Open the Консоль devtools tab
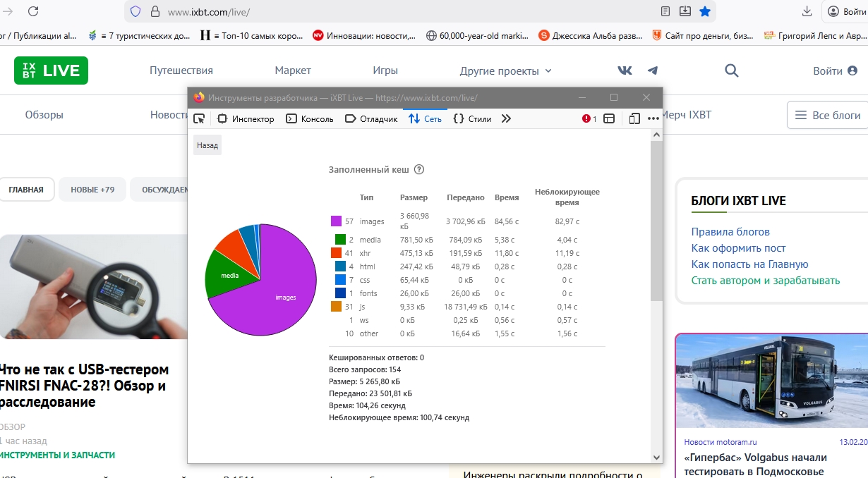 click(310, 118)
